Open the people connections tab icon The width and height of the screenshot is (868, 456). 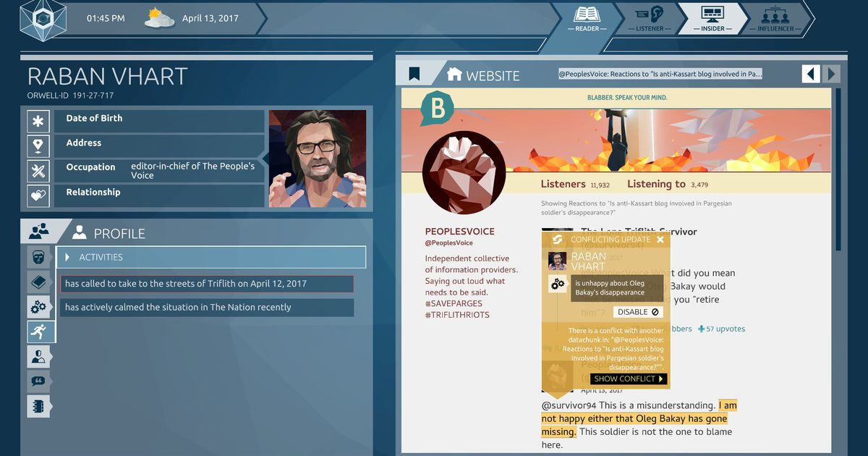[39, 232]
